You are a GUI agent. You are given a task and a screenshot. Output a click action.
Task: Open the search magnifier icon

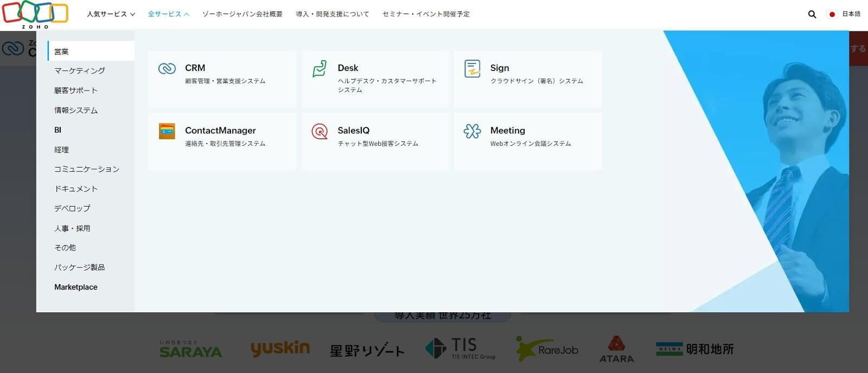812,14
